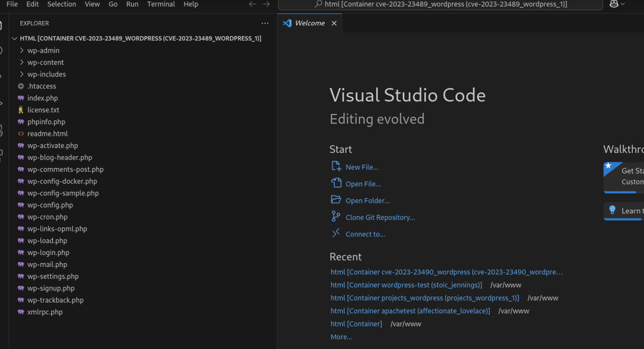Open the File menu
The image size is (644, 349).
pos(12,4)
